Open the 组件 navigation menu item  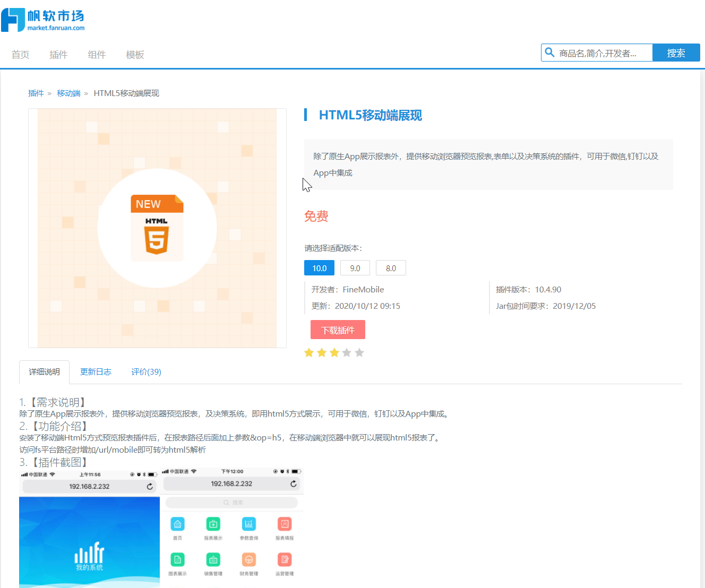[x=97, y=55]
